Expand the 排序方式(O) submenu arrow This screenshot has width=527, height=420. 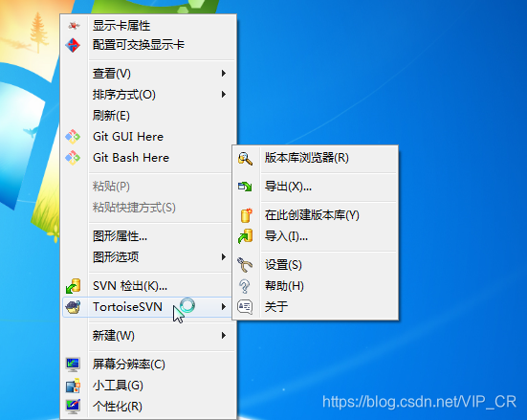coord(224,94)
